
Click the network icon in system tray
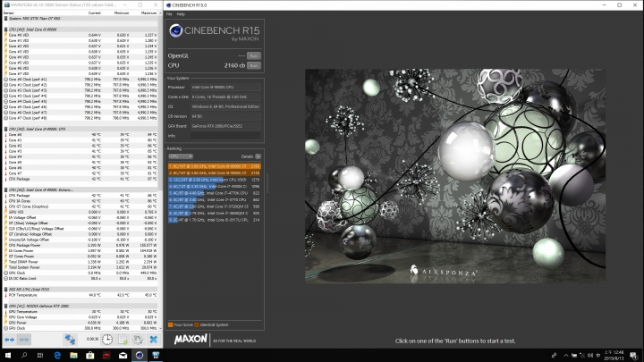pyautogui.click(x=582, y=355)
